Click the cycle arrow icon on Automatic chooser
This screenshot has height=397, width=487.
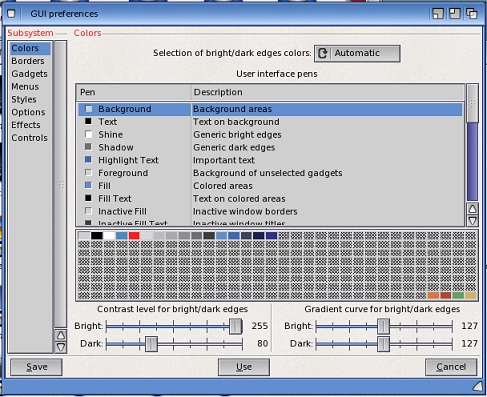pos(322,53)
